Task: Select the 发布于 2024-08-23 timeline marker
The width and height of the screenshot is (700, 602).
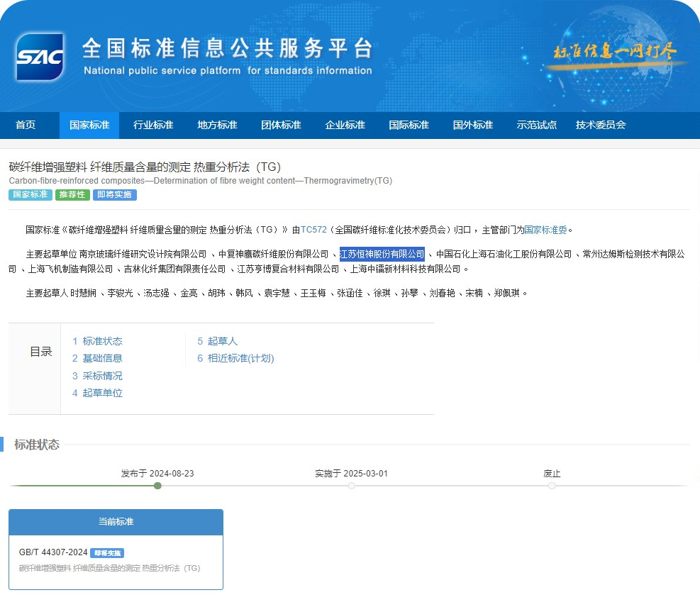Action: pos(157,486)
